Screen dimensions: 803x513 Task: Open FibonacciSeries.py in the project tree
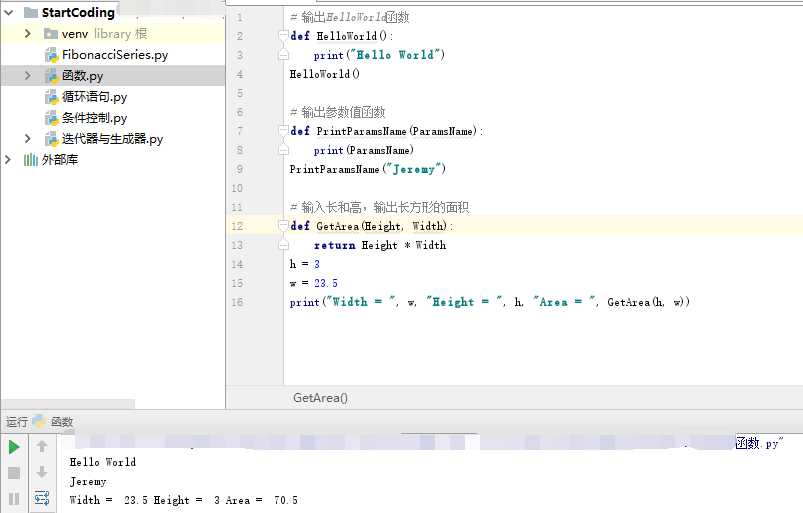115,55
